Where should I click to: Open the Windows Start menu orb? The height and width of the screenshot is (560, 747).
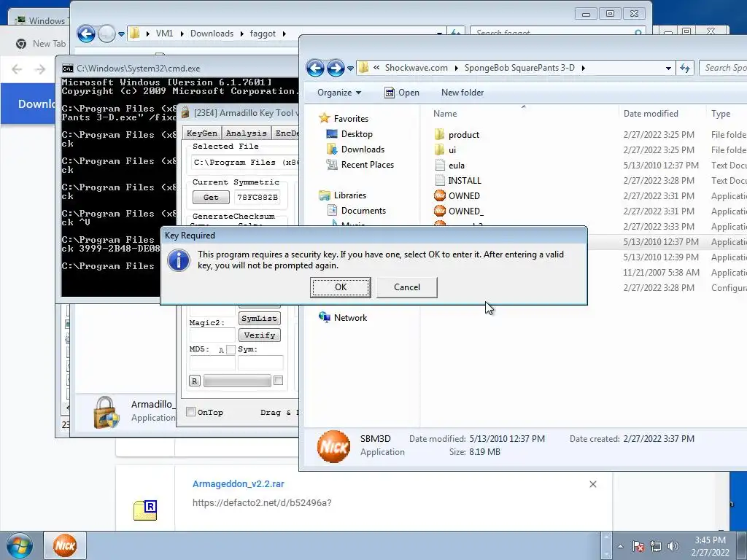pyautogui.click(x=20, y=545)
